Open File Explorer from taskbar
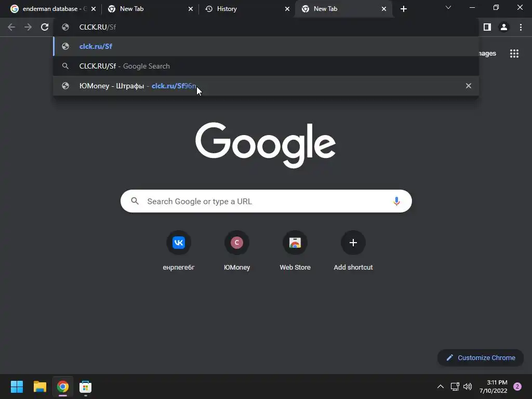This screenshot has height=399, width=532. tap(39, 387)
